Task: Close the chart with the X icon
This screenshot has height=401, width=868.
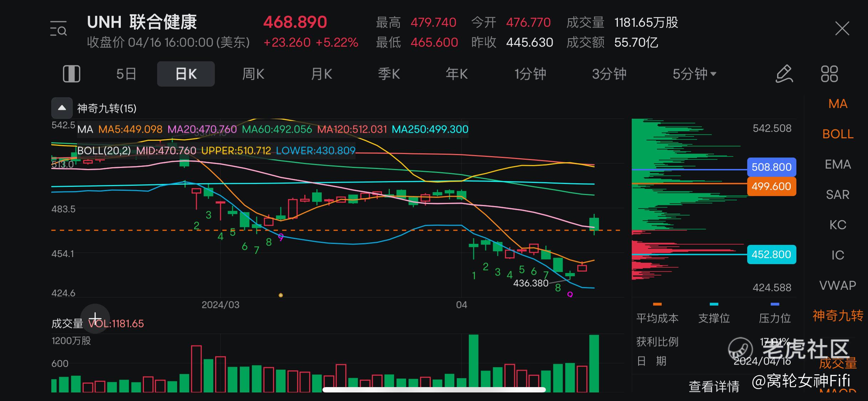Action: pyautogui.click(x=842, y=29)
